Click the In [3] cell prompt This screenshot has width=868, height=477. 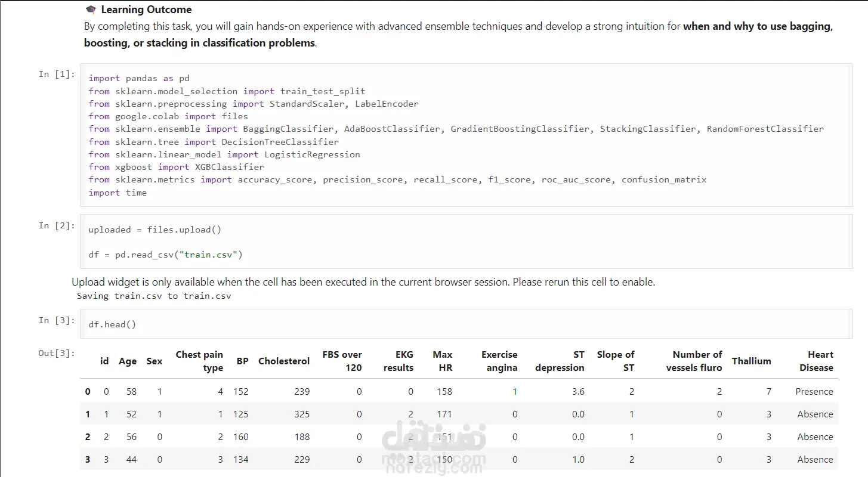pos(57,320)
